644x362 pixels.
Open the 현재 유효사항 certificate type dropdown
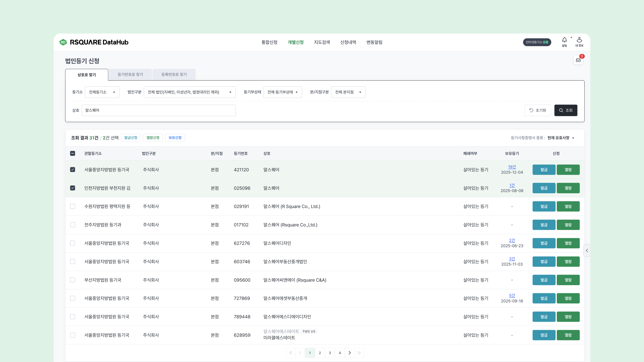tap(560, 138)
